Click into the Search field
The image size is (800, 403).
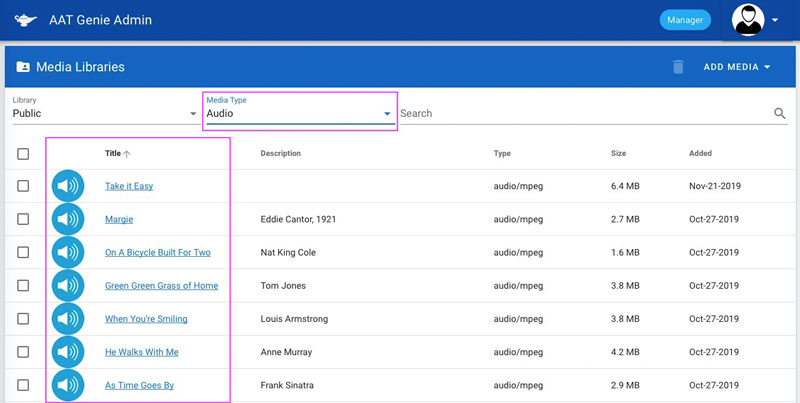(x=580, y=114)
